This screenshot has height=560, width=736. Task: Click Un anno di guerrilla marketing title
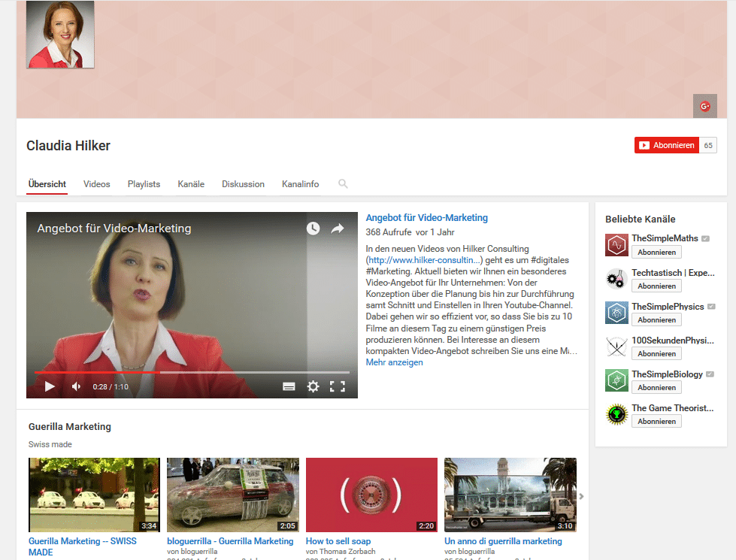coord(503,541)
